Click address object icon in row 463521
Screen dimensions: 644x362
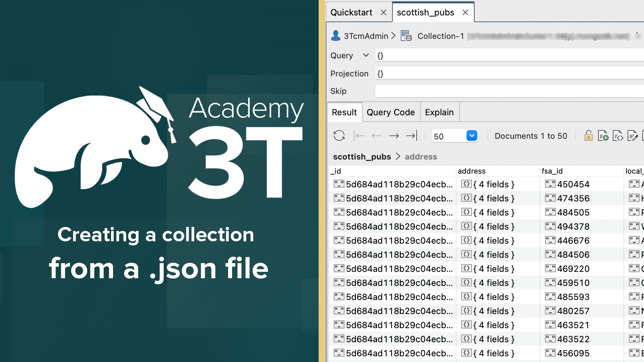point(466,324)
